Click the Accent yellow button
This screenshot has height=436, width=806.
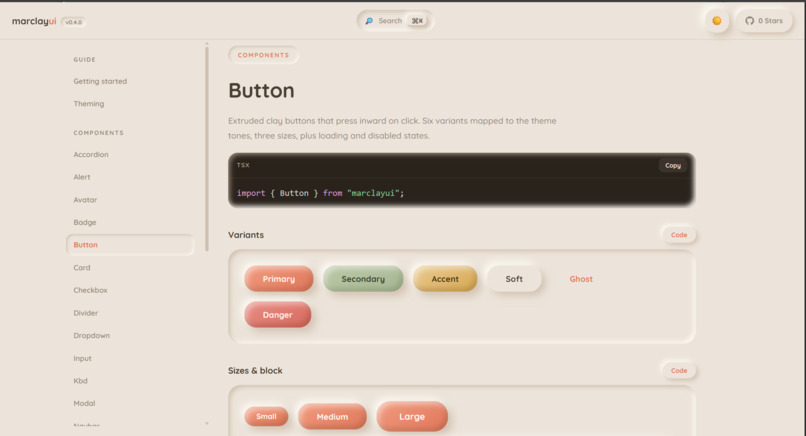tap(445, 279)
